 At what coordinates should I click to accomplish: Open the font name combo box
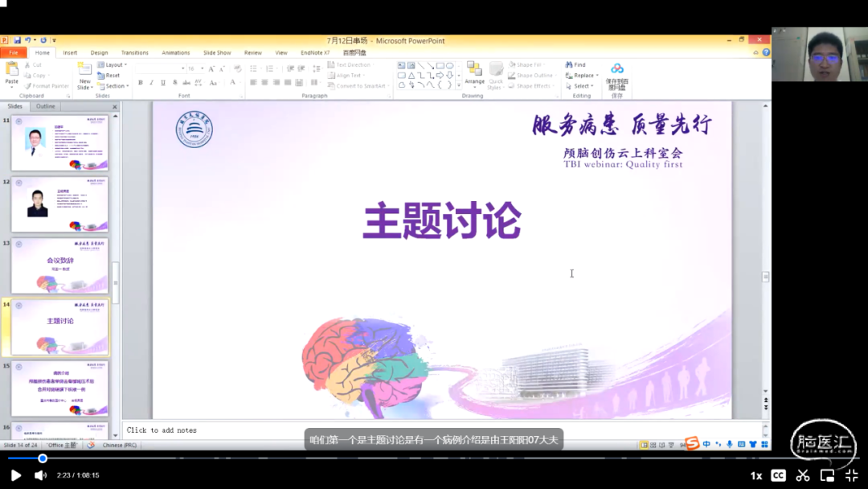click(x=160, y=68)
